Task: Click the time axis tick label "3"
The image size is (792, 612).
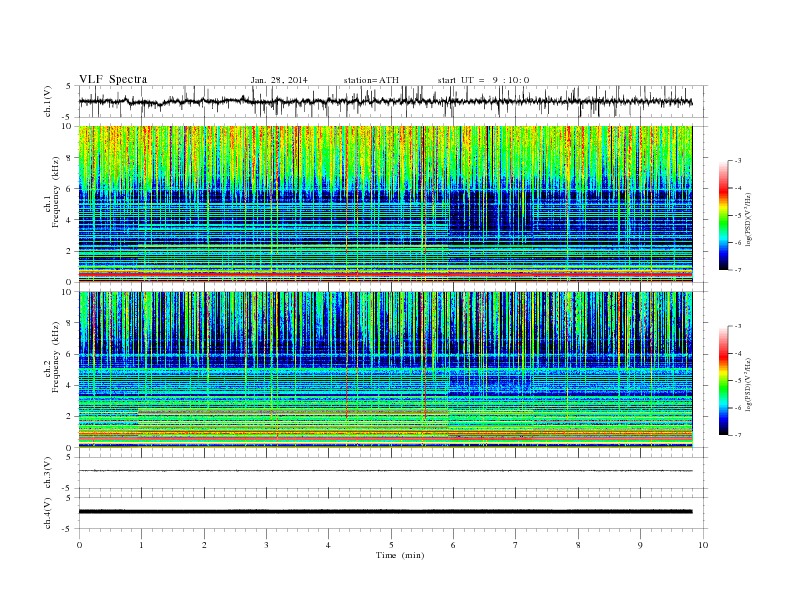Action: click(266, 545)
